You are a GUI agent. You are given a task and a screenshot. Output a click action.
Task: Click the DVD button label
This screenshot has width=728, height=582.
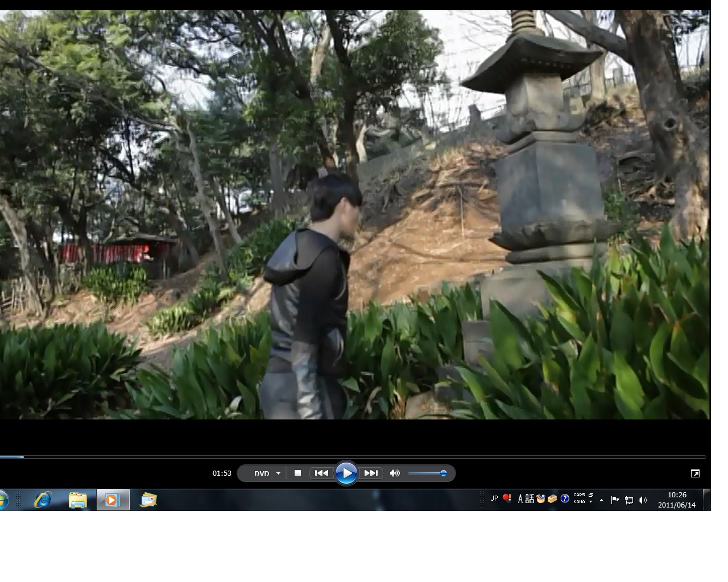(262, 473)
